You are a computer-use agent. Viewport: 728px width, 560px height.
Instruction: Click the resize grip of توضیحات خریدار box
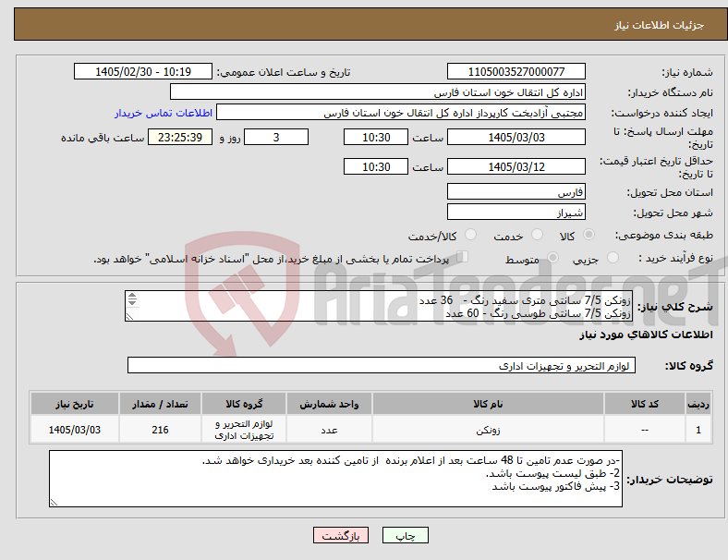tap(54, 502)
